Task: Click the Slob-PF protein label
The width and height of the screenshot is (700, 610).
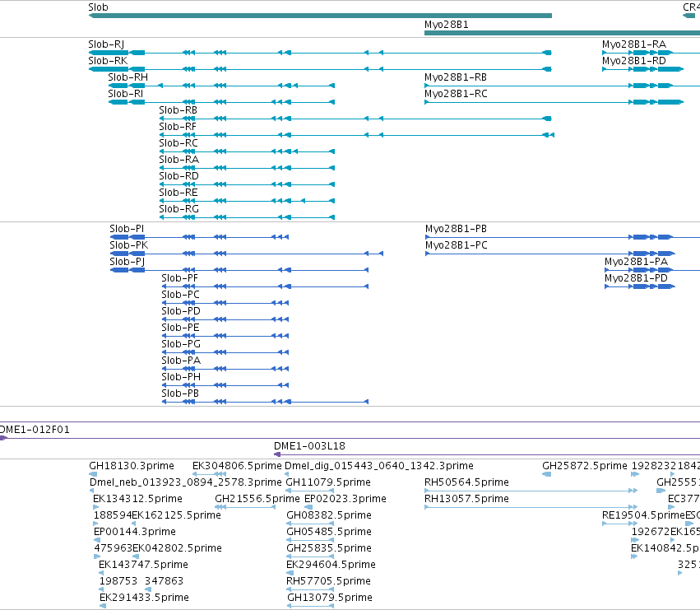Action: pos(180,278)
